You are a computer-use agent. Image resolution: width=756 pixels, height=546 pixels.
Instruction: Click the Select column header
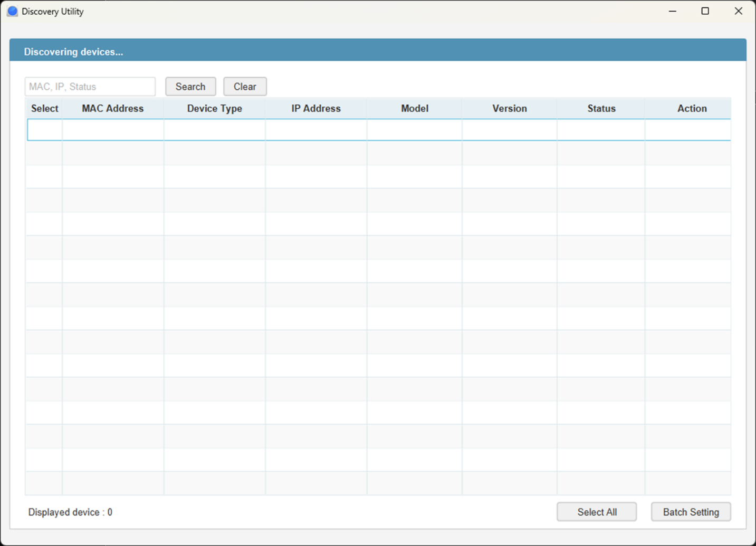[44, 108]
